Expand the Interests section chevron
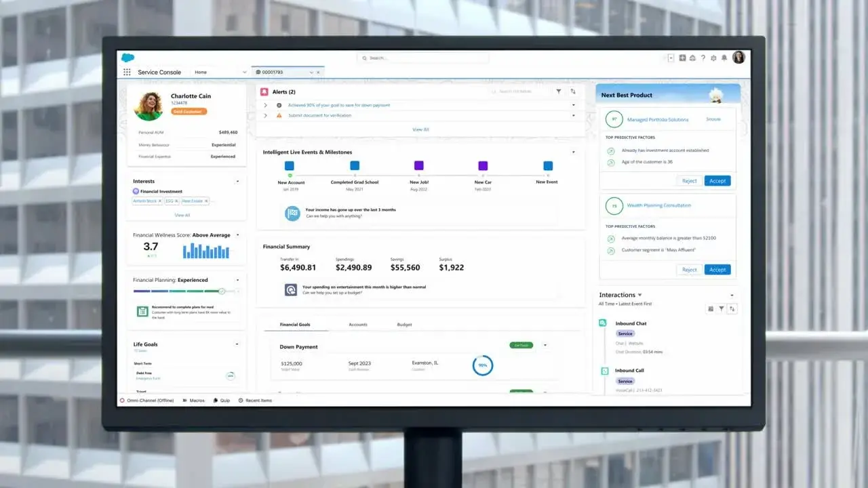Image resolution: width=868 pixels, height=488 pixels. 237,181
